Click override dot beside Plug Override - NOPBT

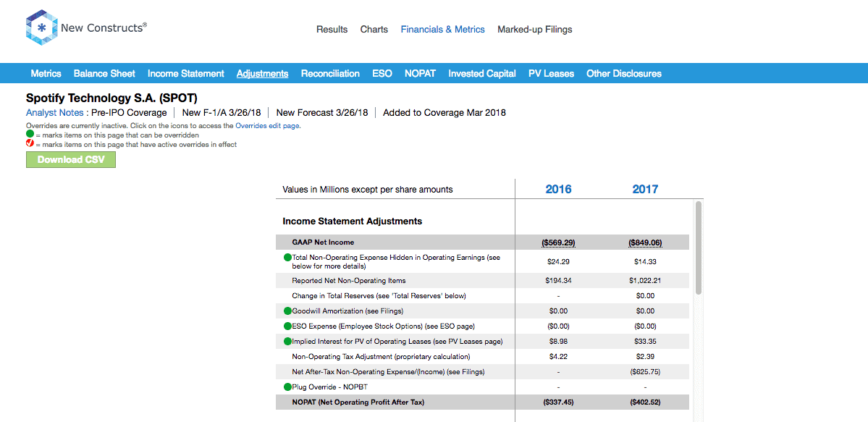point(287,387)
